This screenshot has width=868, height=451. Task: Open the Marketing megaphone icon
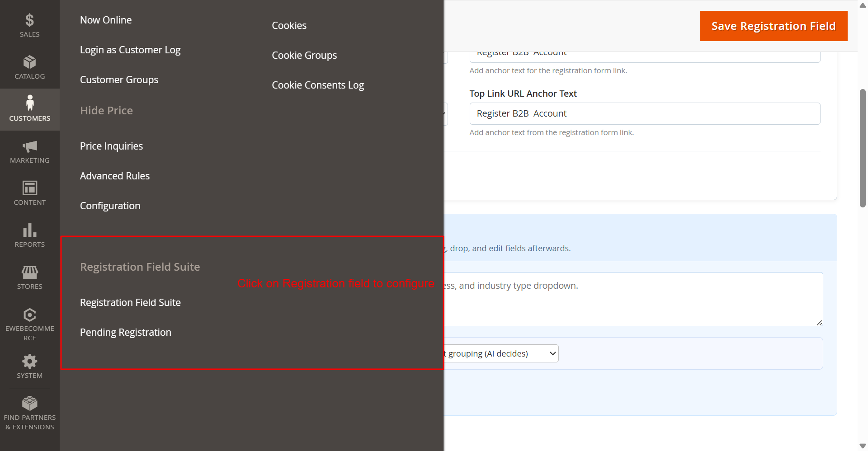click(x=29, y=146)
